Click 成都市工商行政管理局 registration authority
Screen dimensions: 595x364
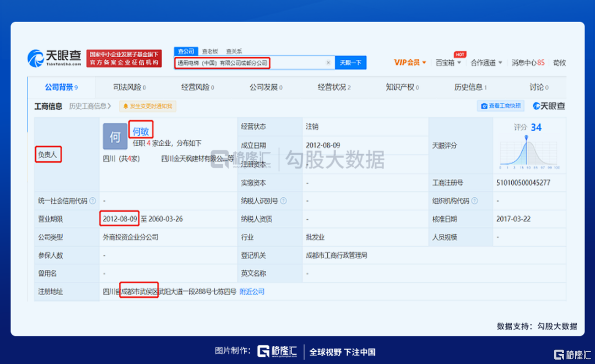click(337, 256)
